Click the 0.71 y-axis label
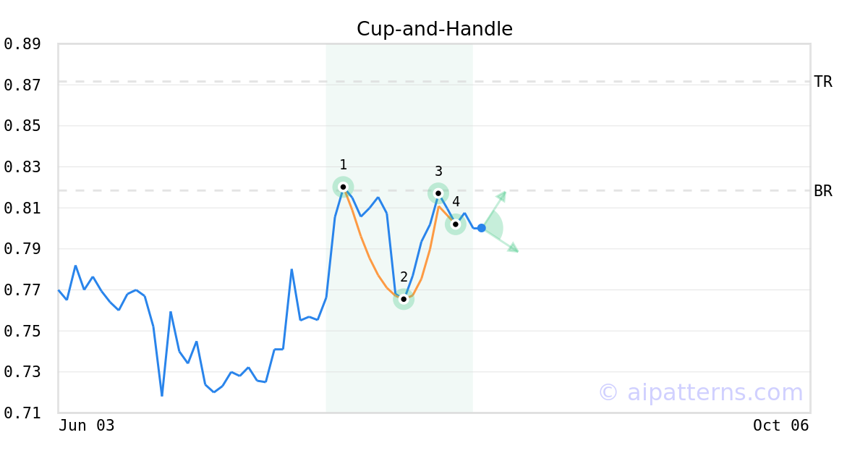The image size is (868, 456). [x=22, y=413]
